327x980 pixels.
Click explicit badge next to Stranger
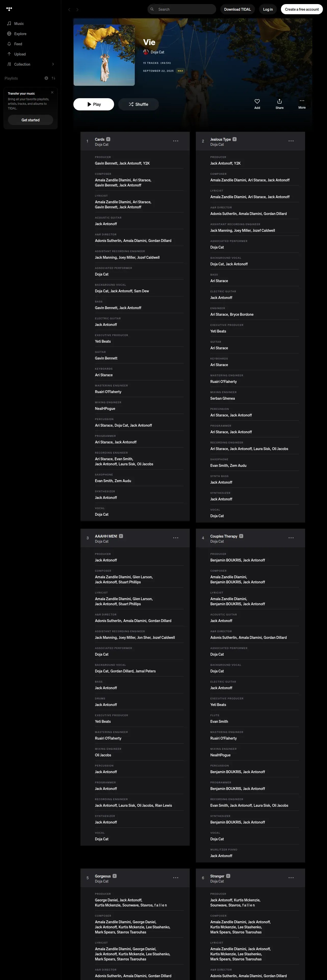(228, 876)
